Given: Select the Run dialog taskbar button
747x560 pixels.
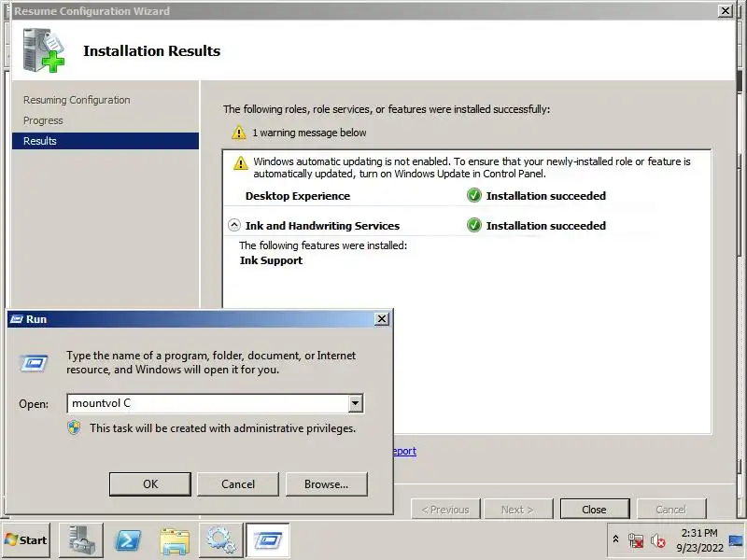Looking at the screenshot, I should click(267, 540).
